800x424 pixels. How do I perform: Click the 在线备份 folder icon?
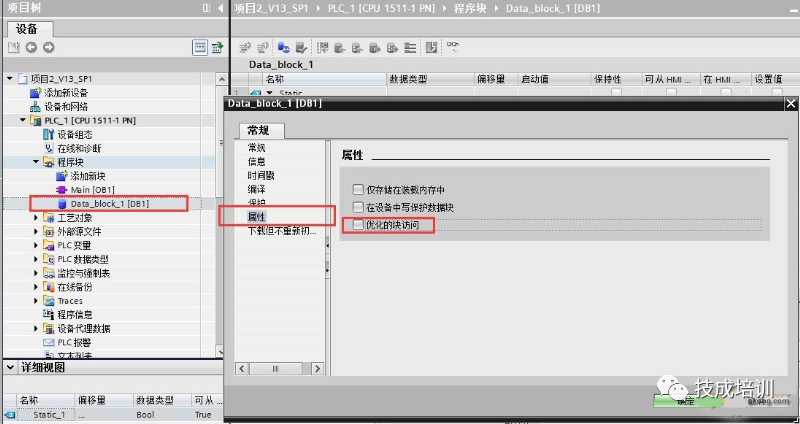(x=48, y=287)
